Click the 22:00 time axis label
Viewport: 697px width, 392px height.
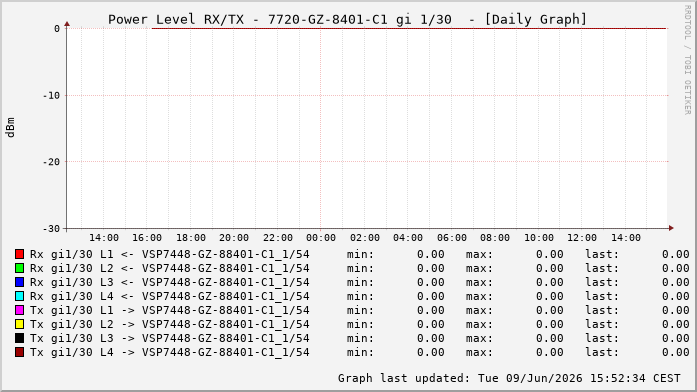click(x=277, y=238)
